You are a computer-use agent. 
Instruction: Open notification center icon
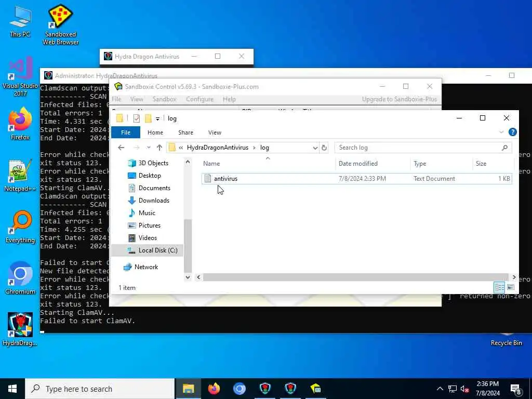pos(516,389)
